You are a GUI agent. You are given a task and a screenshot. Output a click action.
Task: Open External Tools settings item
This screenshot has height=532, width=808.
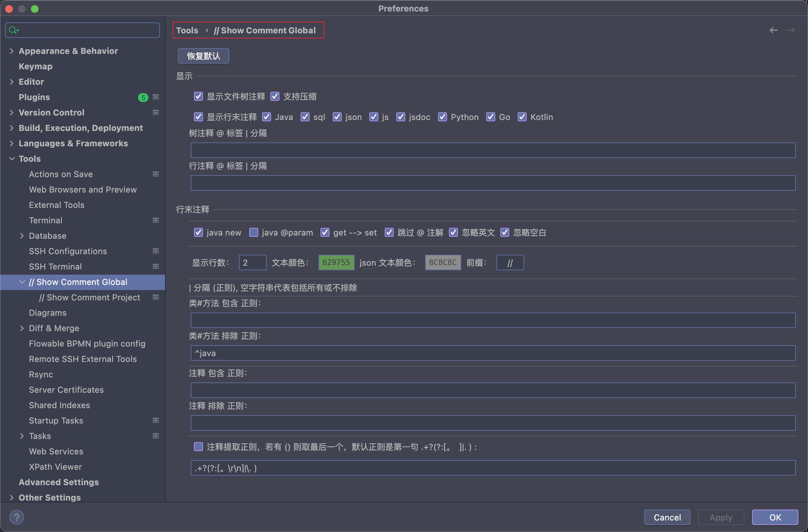pyautogui.click(x=57, y=205)
